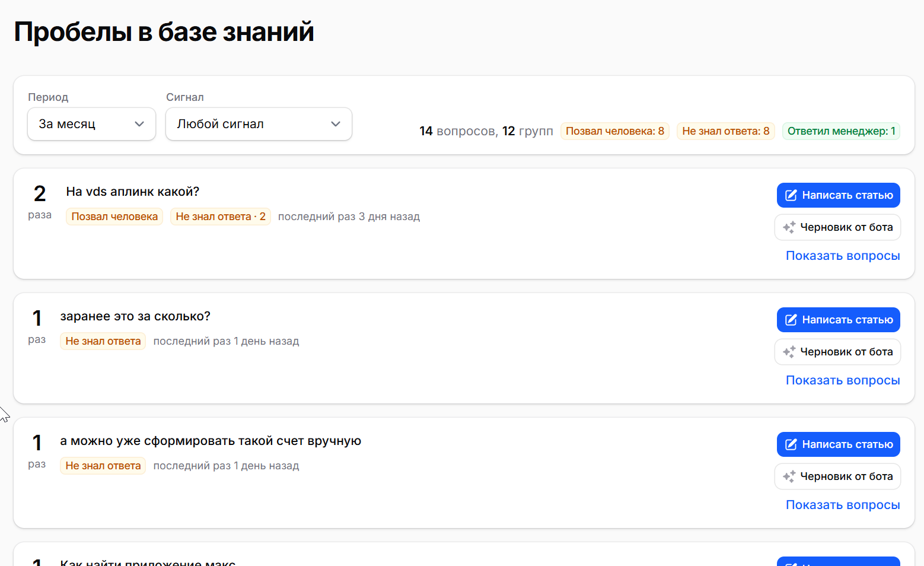This screenshot has height=566, width=924.
Task: Click sparkle icon in 'заранее это за сколько' draft button
Action: coord(789,352)
